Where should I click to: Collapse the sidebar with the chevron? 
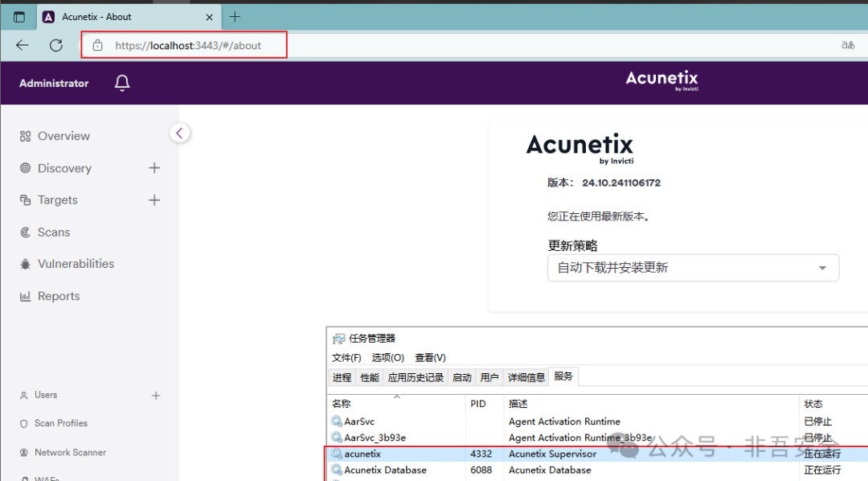180,132
